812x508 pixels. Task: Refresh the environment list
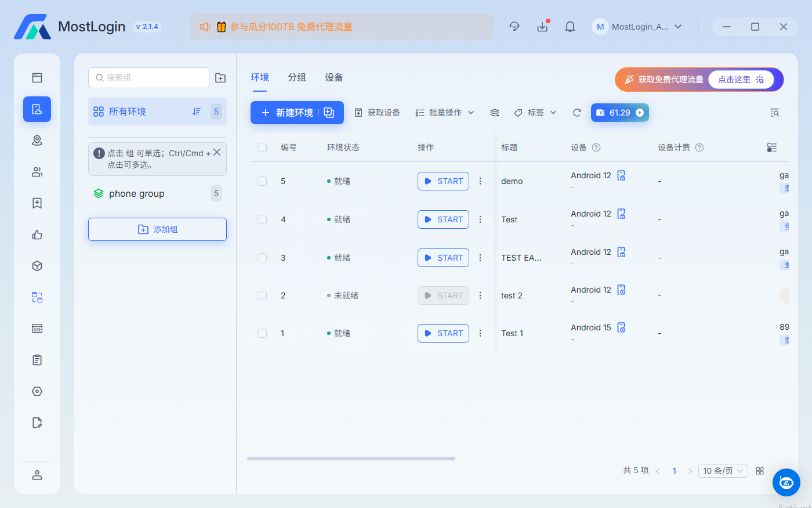[577, 113]
